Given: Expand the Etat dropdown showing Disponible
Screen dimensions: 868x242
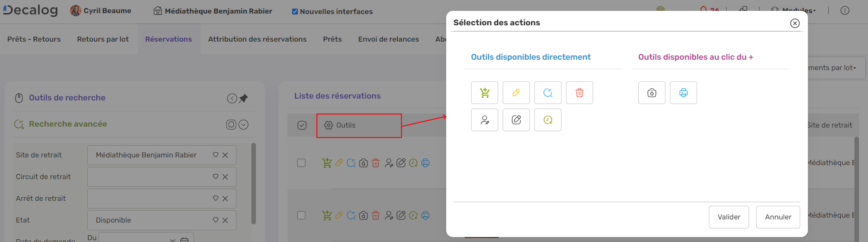Looking at the screenshot, I should click(216, 220).
